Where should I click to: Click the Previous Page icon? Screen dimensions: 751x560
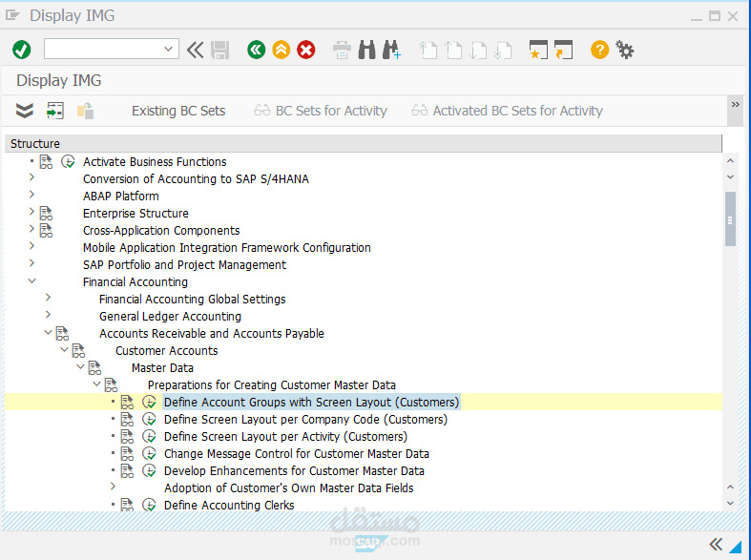(453, 51)
